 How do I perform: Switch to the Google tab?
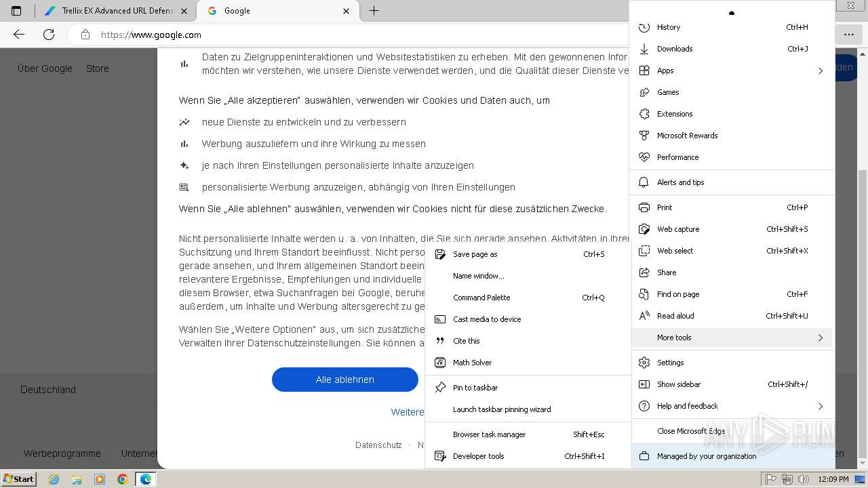(x=278, y=11)
